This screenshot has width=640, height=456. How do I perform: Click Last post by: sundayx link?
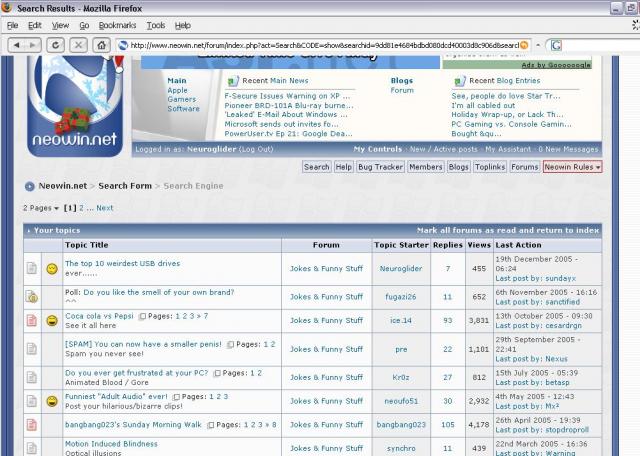(x=536, y=278)
